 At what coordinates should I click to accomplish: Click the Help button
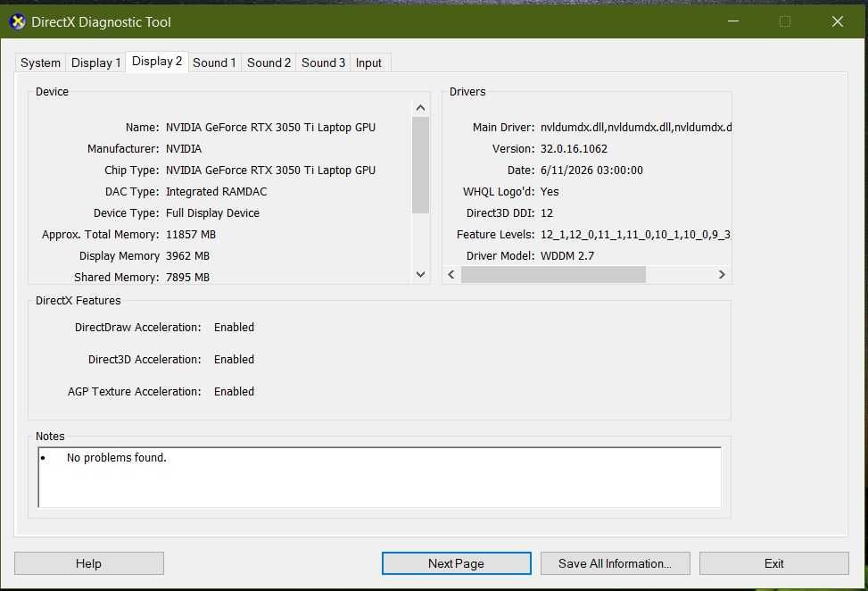[88, 563]
